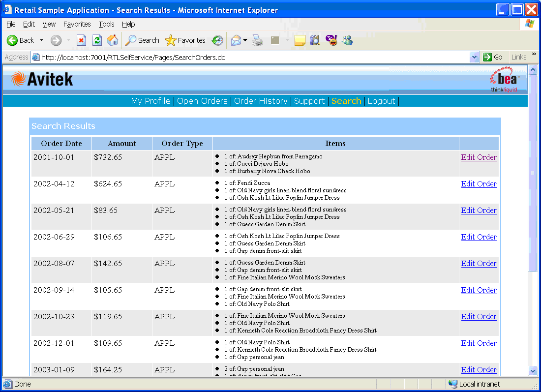Click the Amount column header
Image resolution: width=541 pixels, height=392 pixels.
pyautogui.click(x=122, y=144)
